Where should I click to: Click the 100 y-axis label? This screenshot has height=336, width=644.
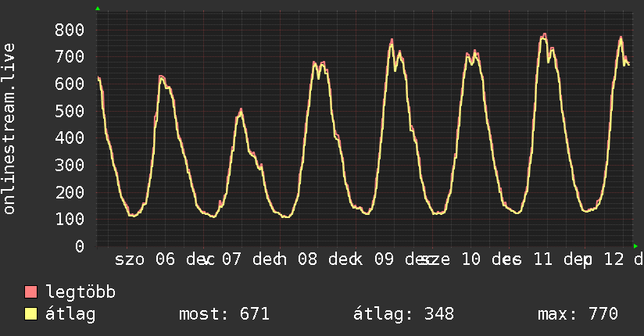70,219
